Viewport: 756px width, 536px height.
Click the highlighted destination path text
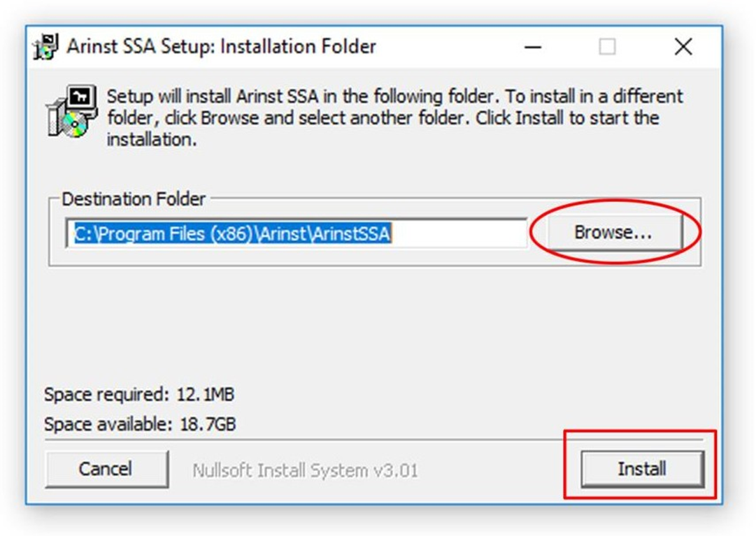[231, 233]
